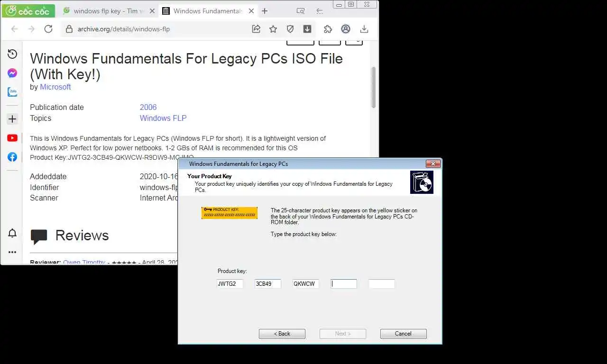
Task: Open the Windows FLP topic link
Action: [x=163, y=118]
